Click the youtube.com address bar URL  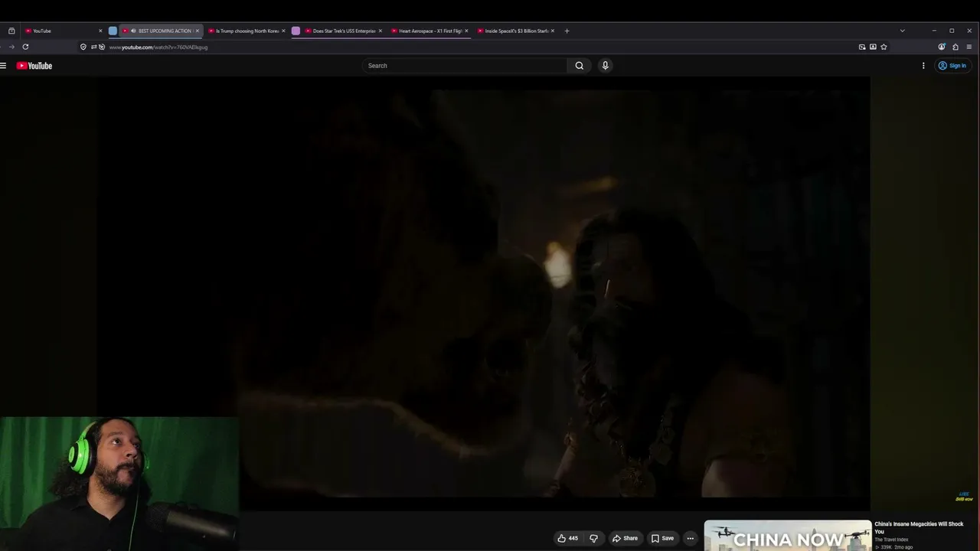point(158,47)
